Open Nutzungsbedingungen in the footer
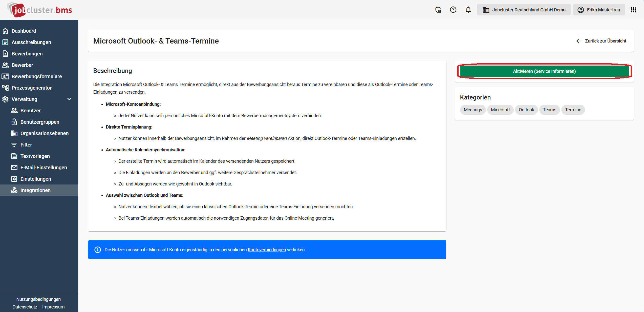Viewport: 644px width, 312px height. click(x=38, y=299)
